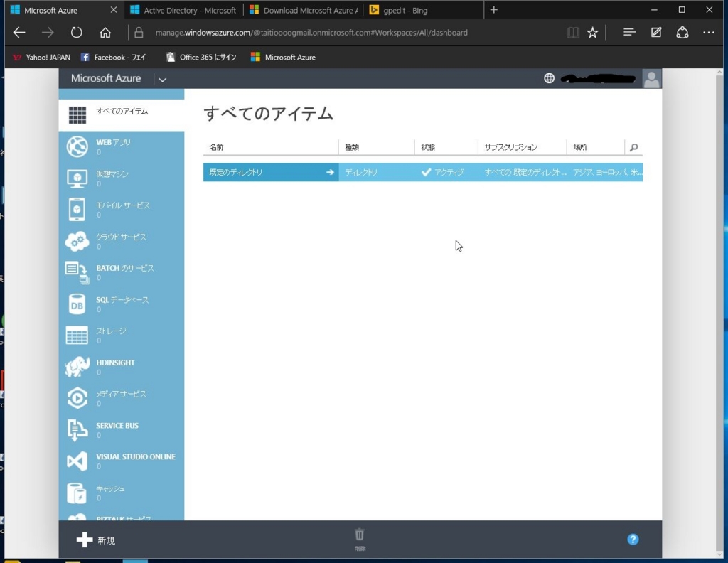The height and width of the screenshot is (563, 728).
Task: Open the SQL データベース DB icon
Action: [x=77, y=304]
